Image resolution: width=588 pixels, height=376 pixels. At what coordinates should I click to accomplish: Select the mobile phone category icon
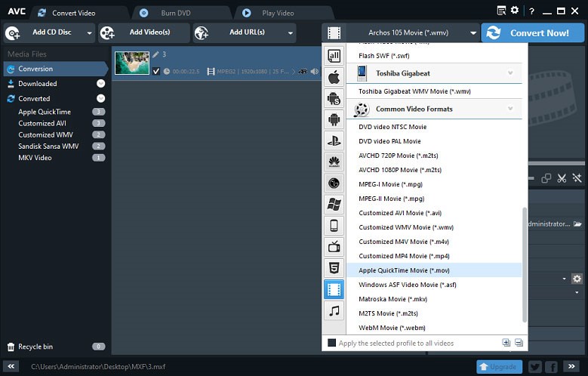334,226
